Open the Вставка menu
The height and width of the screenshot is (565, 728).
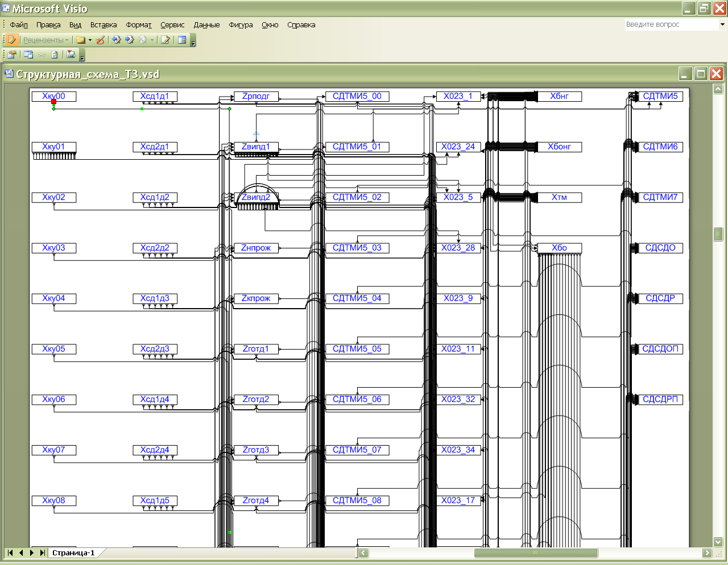(104, 24)
